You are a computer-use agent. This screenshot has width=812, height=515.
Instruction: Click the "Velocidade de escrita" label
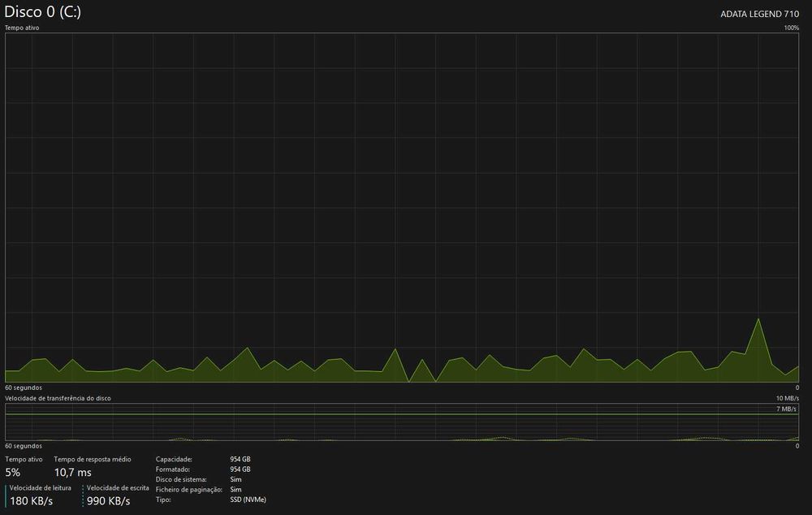click(118, 487)
